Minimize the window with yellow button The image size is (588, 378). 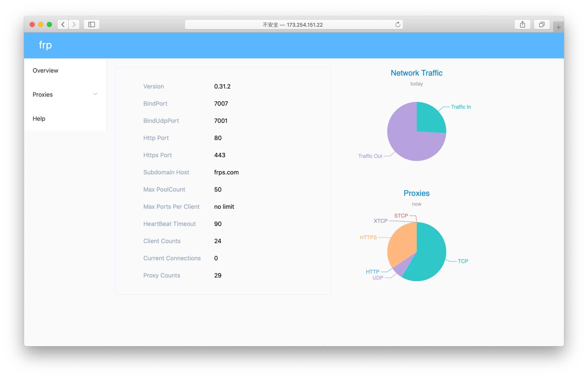pos(41,25)
